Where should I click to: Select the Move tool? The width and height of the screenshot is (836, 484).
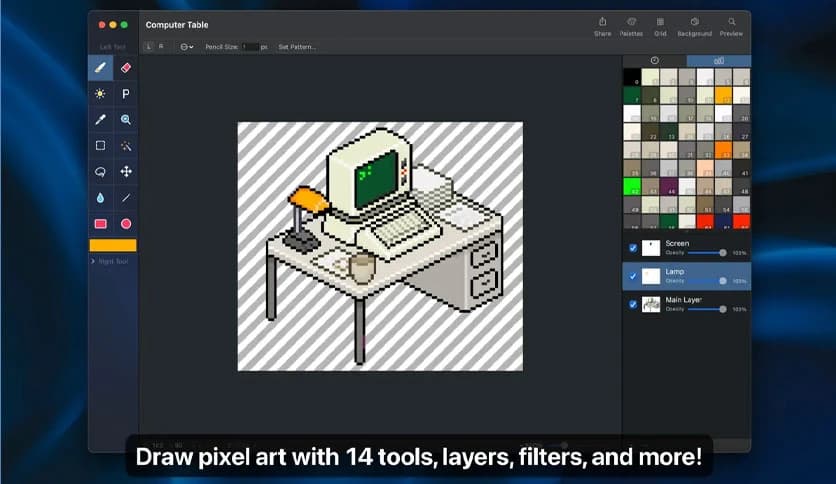click(126, 172)
